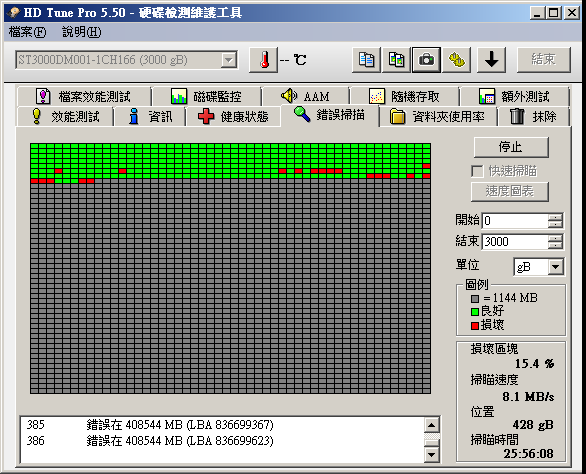Open the 額外測試 tab
Screen dimensions: 586x474
point(515,96)
